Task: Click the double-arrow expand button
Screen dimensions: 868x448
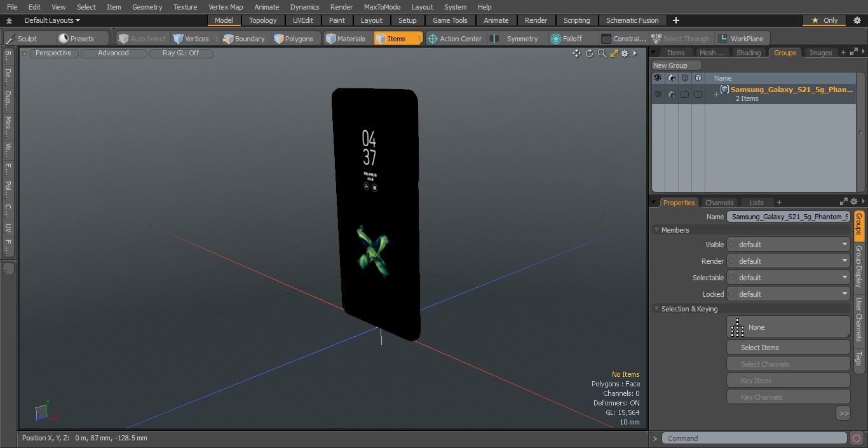Action: (843, 413)
